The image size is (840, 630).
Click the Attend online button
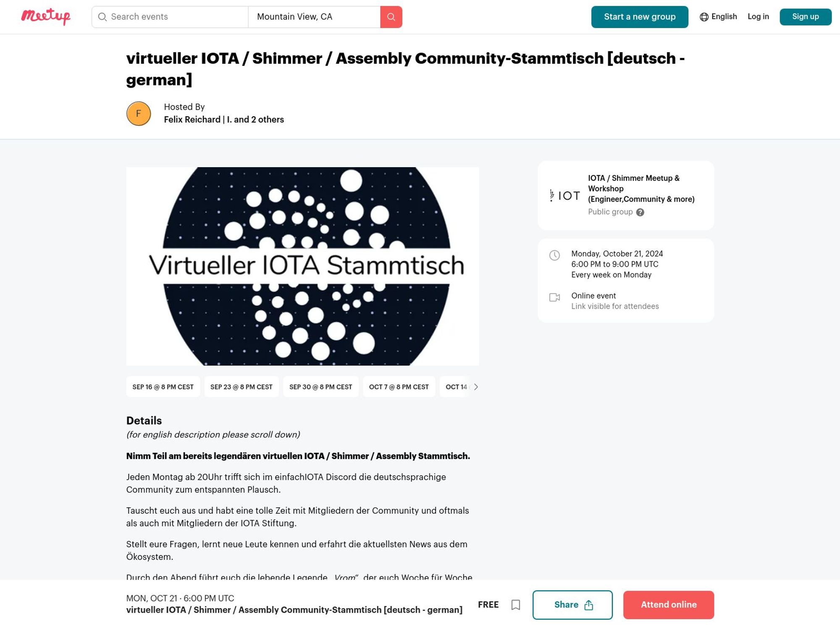[669, 604]
